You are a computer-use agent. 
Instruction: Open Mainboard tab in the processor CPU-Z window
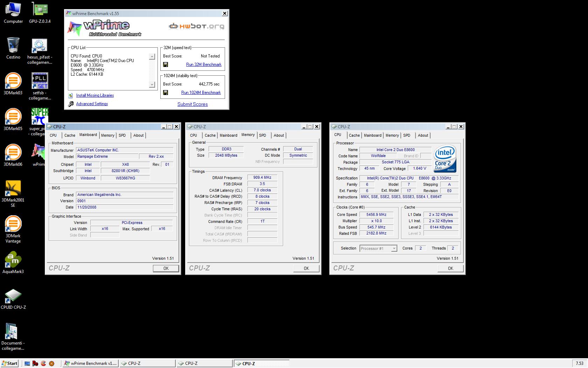tap(373, 135)
